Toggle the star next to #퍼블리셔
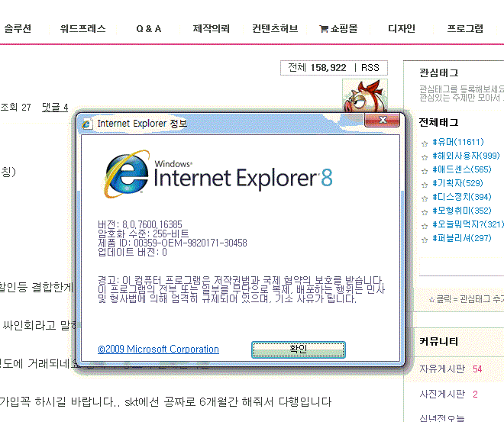The height and width of the screenshot is (422, 504). (x=425, y=240)
